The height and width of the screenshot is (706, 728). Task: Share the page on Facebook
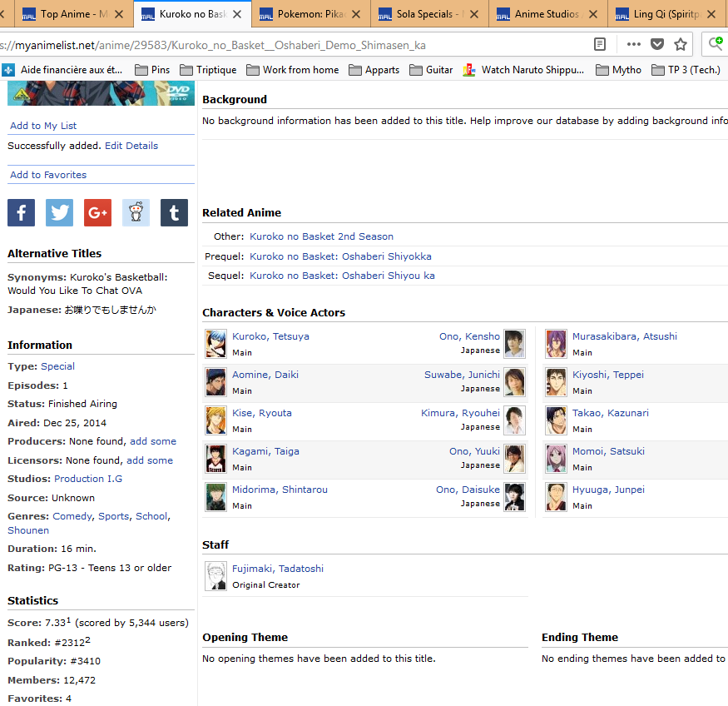pos(21,212)
